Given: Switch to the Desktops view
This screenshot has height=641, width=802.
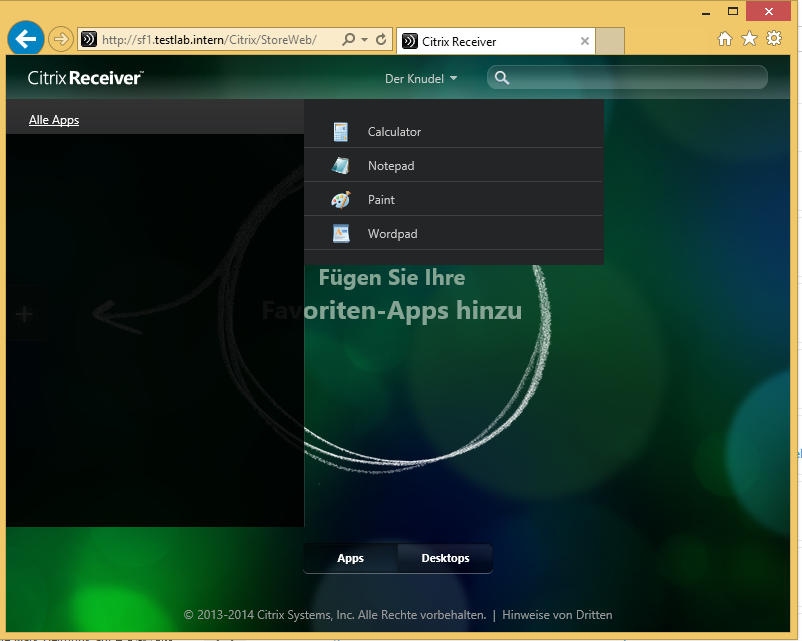Looking at the screenshot, I should tap(445, 558).
